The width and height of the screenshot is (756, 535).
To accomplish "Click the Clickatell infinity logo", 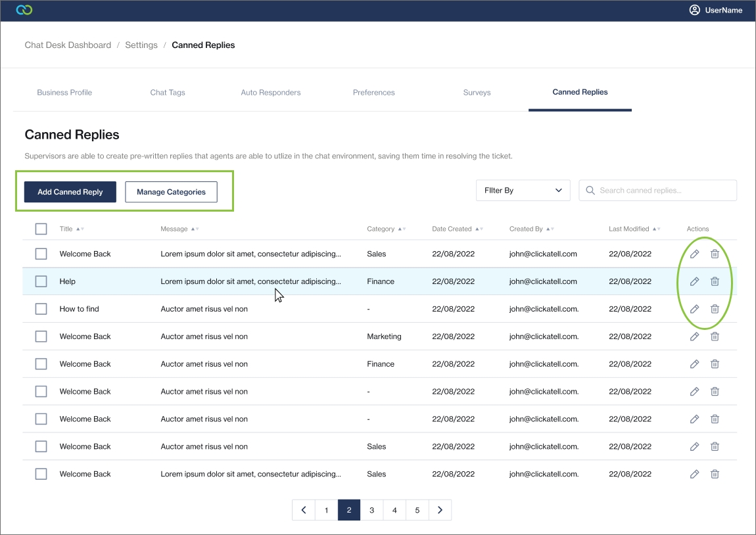I will [24, 10].
